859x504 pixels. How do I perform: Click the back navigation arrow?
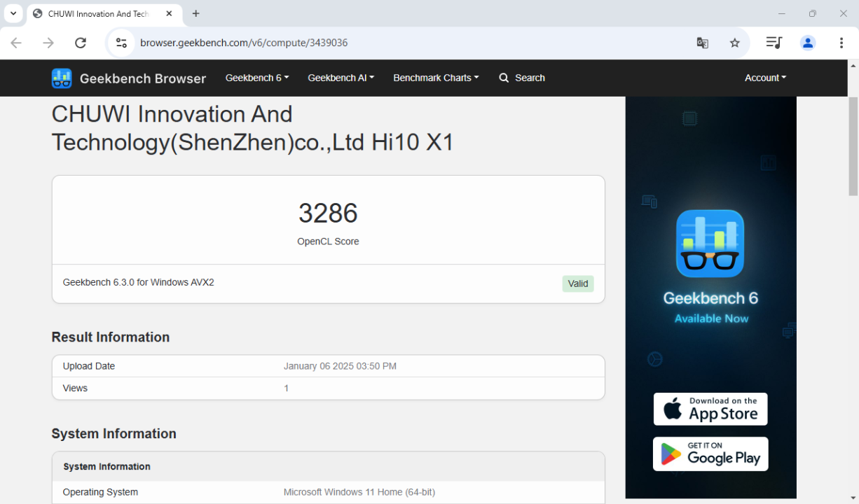(16, 43)
